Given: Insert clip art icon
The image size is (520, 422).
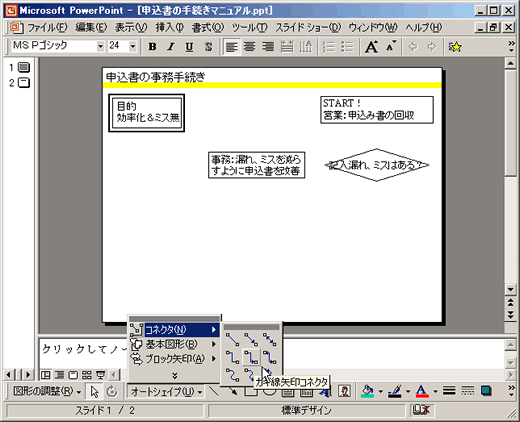Looking at the screenshot, I should 344,391.
